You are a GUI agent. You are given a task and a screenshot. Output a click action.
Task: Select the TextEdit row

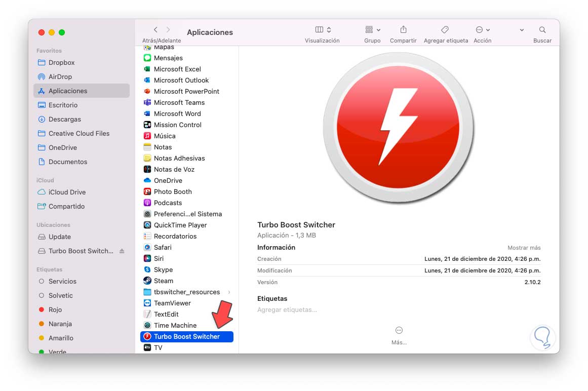tap(187, 314)
